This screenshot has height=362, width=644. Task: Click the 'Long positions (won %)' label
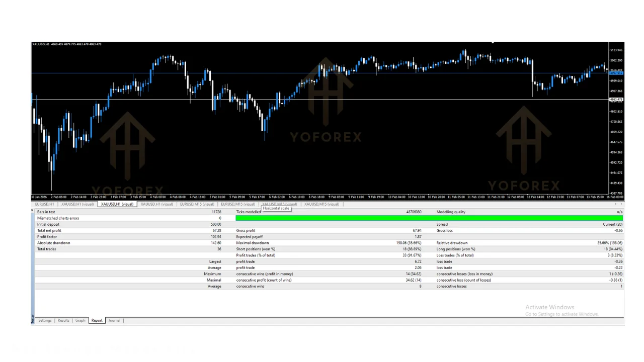coord(455,249)
